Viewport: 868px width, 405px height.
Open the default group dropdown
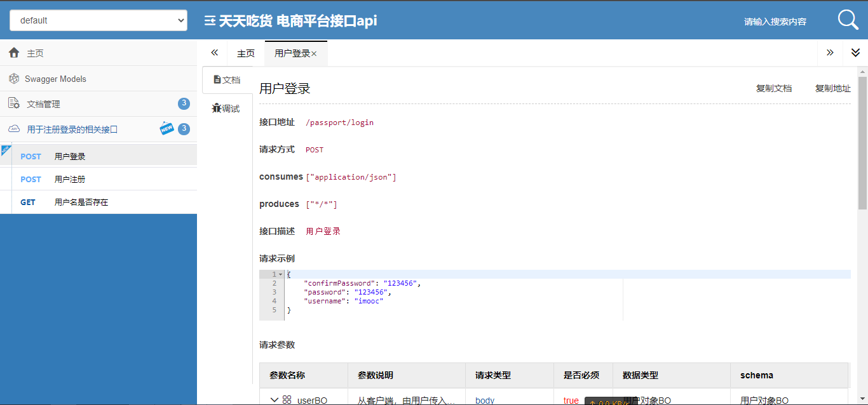(98, 20)
